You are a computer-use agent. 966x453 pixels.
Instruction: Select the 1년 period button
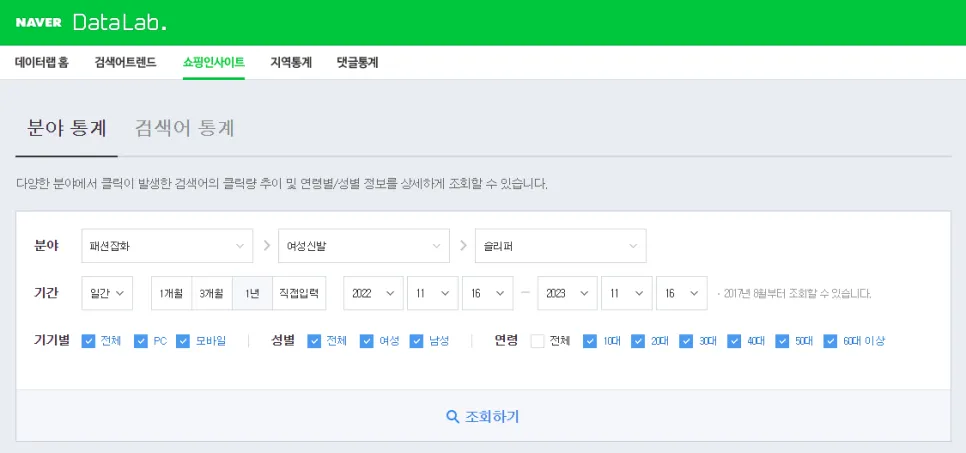tap(252, 293)
